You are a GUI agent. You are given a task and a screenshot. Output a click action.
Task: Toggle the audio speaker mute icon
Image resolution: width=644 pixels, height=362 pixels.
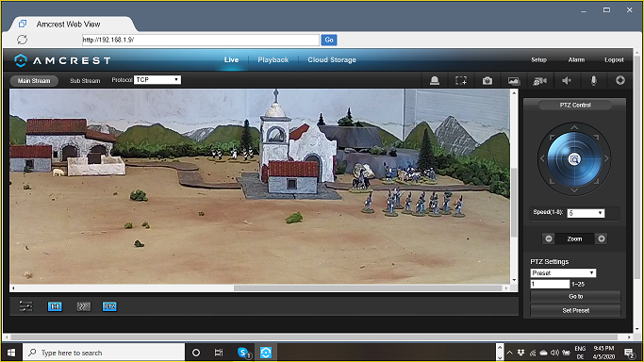(x=567, y=81)
